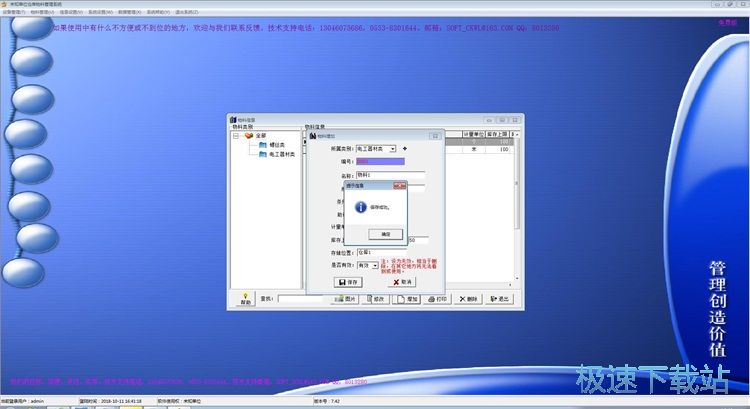Open the 所属类别 category dropdown
This screenshot has height=409, width=750.
click(392, 149)
